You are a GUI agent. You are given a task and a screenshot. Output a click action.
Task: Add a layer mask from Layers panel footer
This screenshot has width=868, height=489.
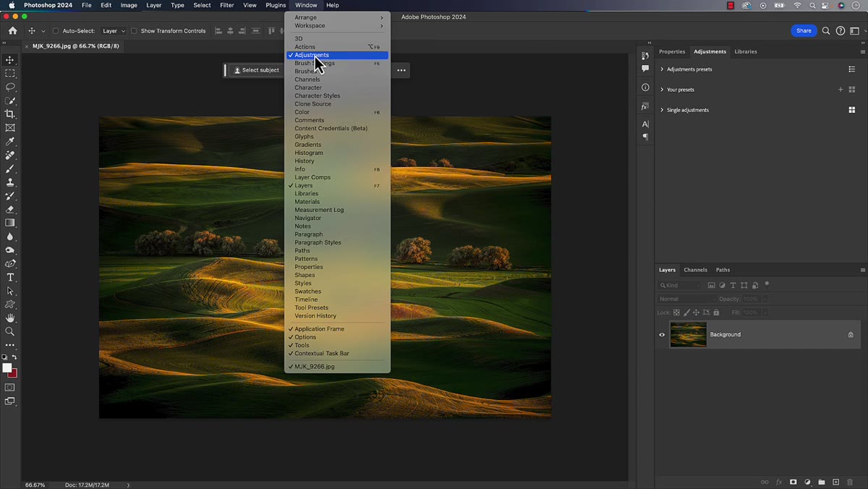point(793,482)
